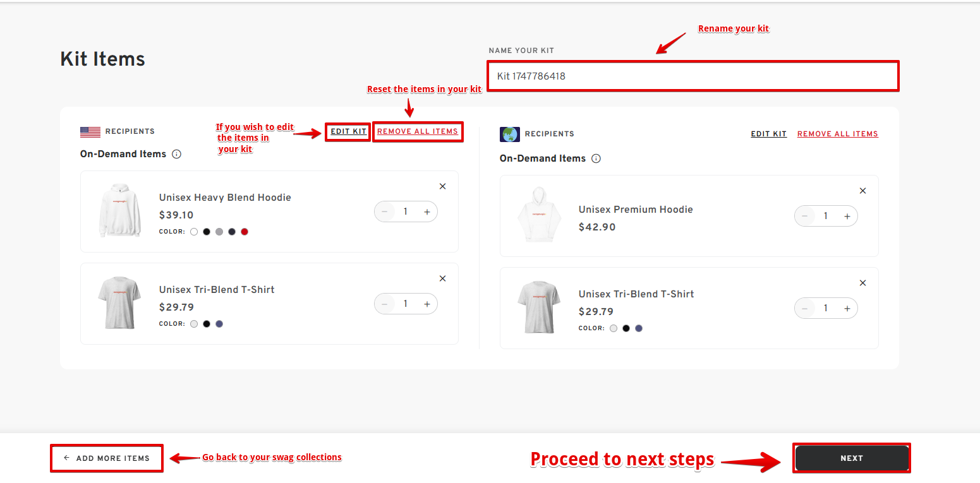The image size is (980, 483).
Task: Select black color for Heavy Blend Hoodie
Action: [207, 232]
